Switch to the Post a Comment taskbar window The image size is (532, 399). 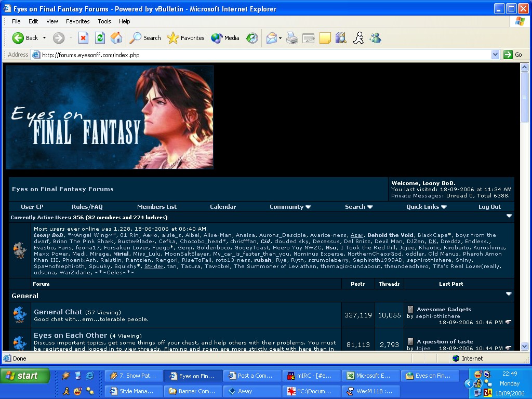pyautogui.click(x=252, y=376)
